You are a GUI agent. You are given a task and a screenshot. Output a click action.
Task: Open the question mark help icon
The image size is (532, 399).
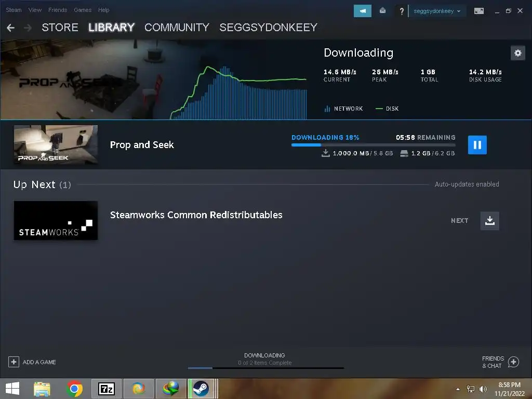tap(402, 11)
